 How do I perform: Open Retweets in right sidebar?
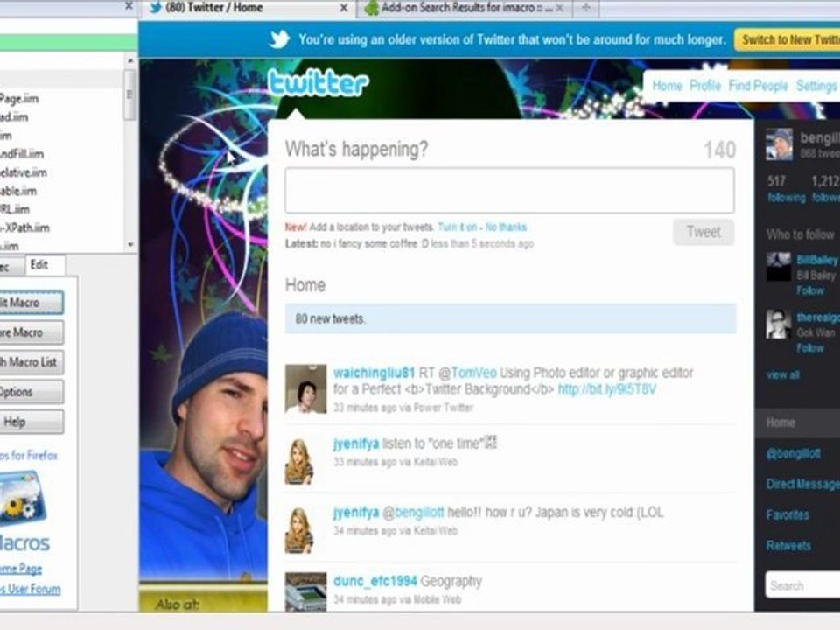click(x=788, y=545)
